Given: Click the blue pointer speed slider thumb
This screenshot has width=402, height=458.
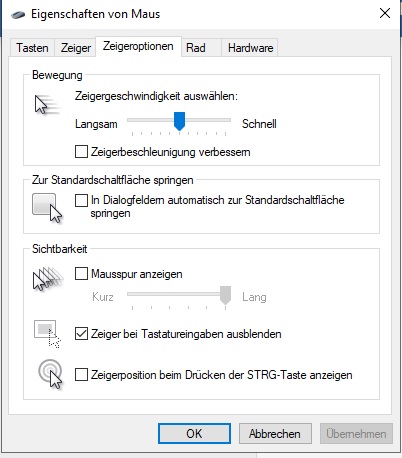Looking at the screenshot, I should click(179, 121).
